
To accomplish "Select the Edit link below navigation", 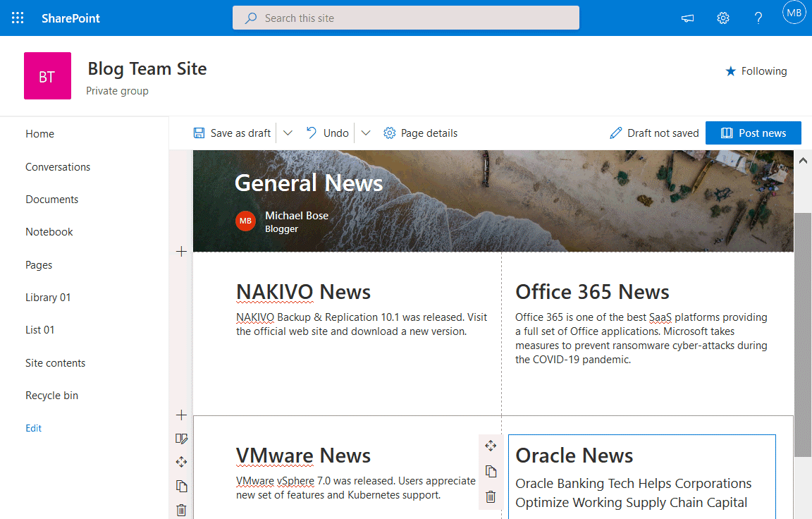I will tap(33, 428).
